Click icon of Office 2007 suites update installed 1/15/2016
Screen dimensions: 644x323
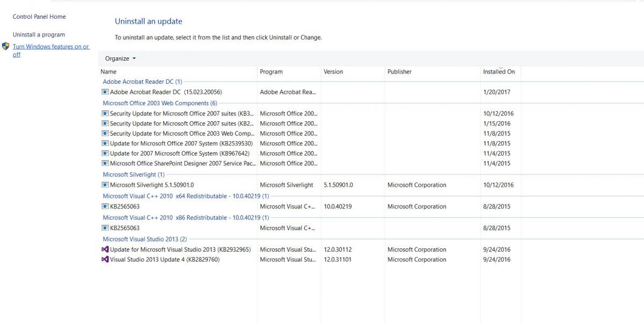(x=105, y=123)
